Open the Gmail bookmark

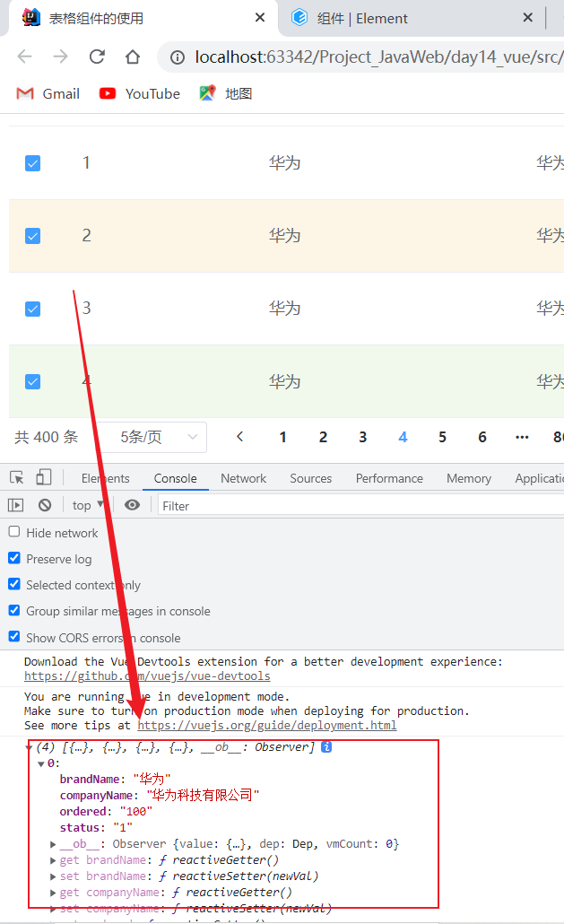pyautogui.click(x=48, y=93)
